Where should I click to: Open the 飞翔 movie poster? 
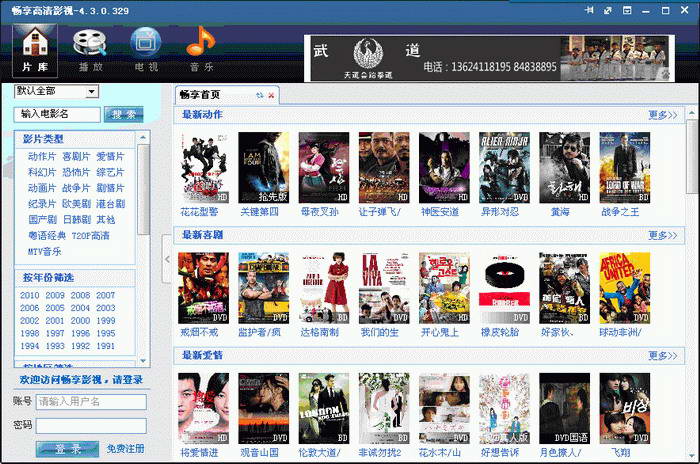coord(625,409)
